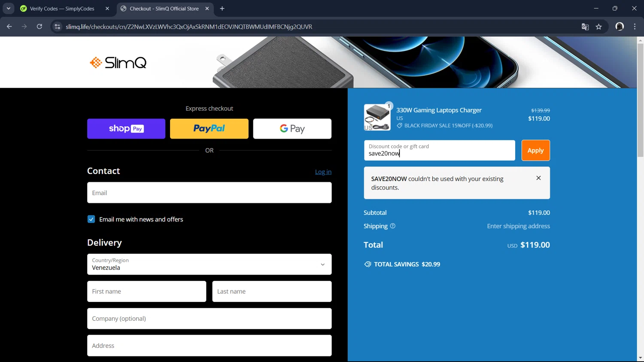Image resolution: width=644 pixels, height=362 pixels.
Task: Click the BLACK FIRDAY SALE 15%OFF text
Action: click(448, 126)
